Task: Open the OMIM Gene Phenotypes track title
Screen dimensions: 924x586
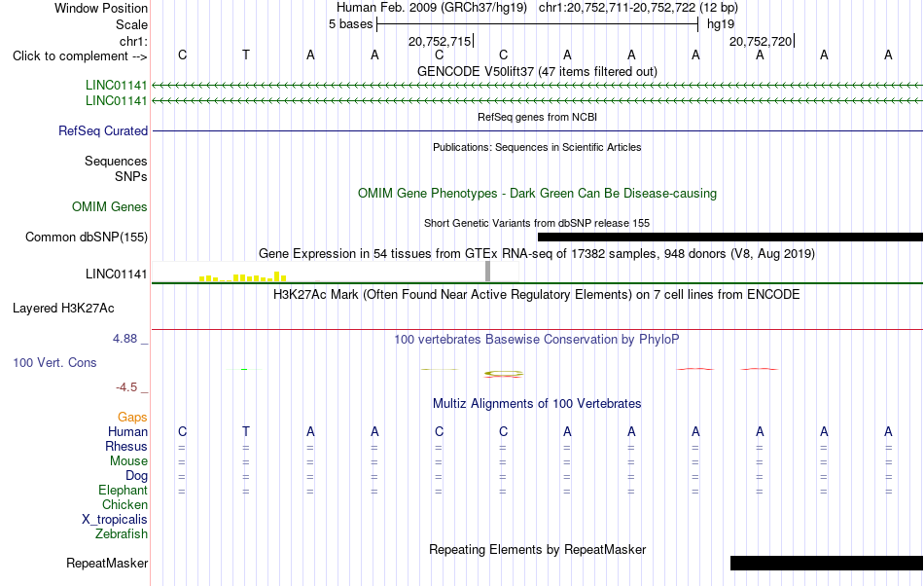Action: coord(537,194)
